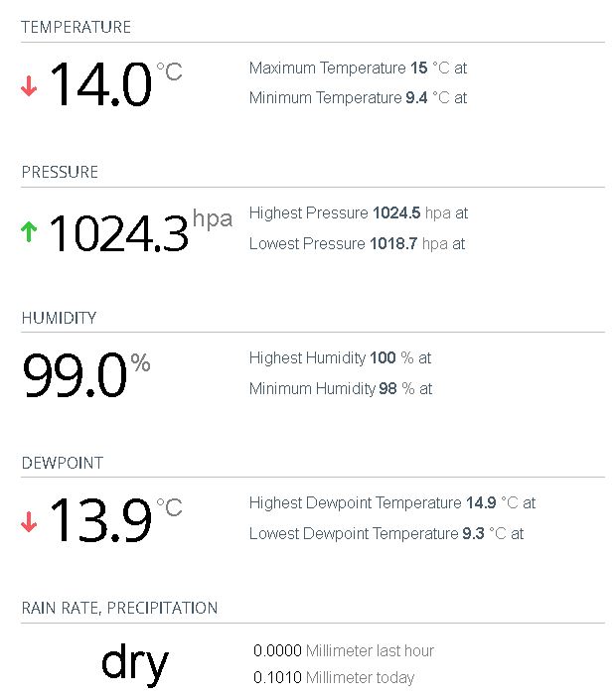Click the Lowest Dewpoint Temperature 9.3 line
The image size is (616, 700).
(x=385, y=533)
